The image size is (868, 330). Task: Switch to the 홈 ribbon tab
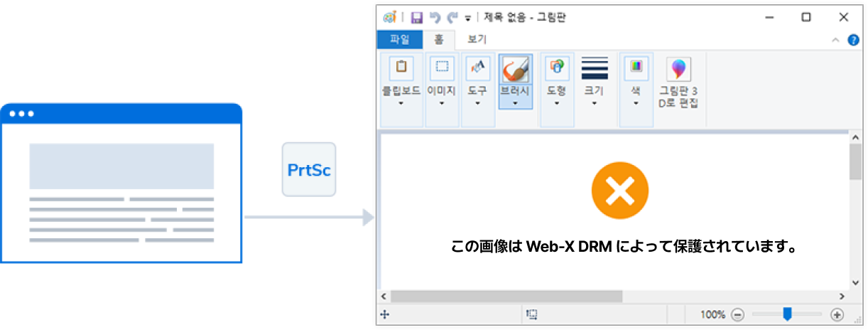tap(439, 39)
